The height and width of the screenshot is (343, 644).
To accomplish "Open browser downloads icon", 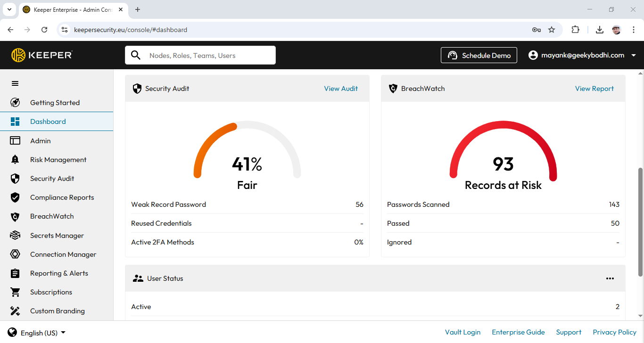I will pyautogui.click(x=600, y=30).
